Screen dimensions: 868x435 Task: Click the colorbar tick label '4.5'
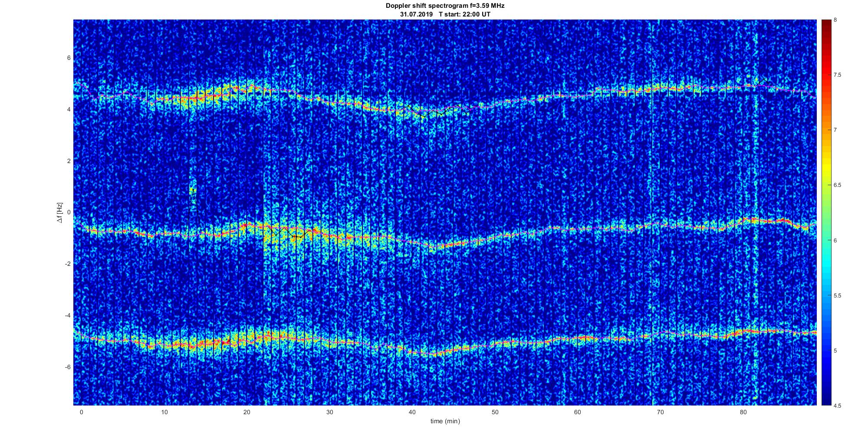pos(837,406)
